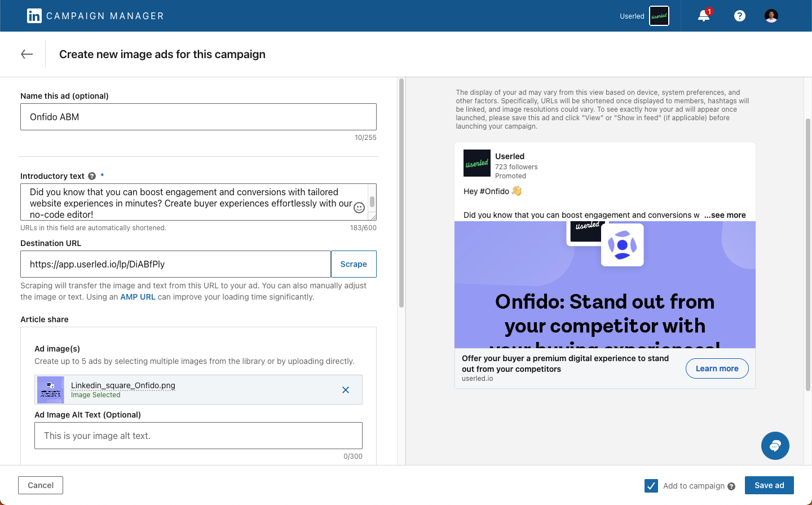The width and height of the screenshot is (812, 505).
Task: Click the Userled account name in header
Action: coord(632,16)
